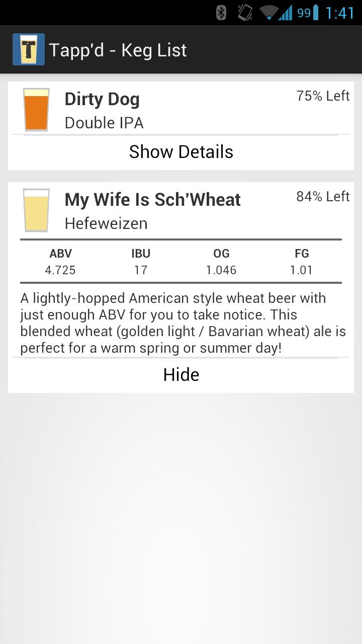The width and height of the screenshot is (362, 644).
Task: Tap the wheat beer description text
Action: point(181,323)
